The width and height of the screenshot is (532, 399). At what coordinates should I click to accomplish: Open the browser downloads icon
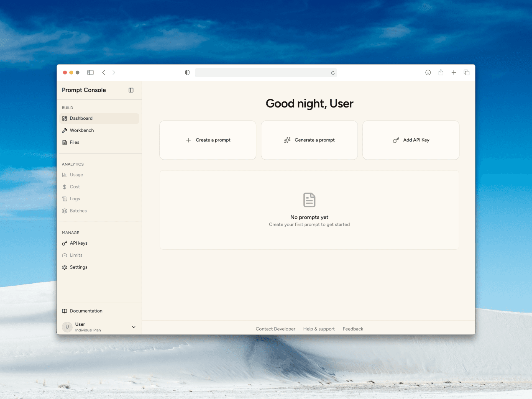tap(428, 73)
